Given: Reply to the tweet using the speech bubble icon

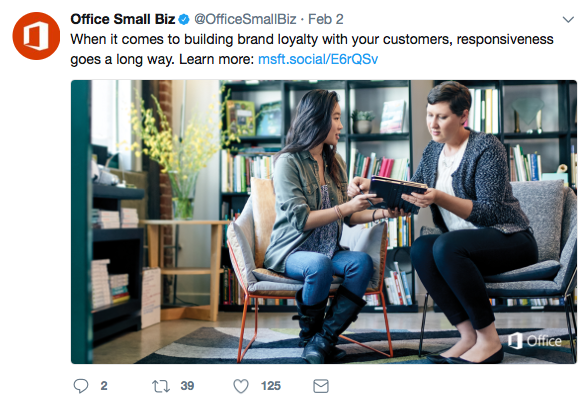Looking at the screenshot, I should pyautogui.click(x=81, y=386).
